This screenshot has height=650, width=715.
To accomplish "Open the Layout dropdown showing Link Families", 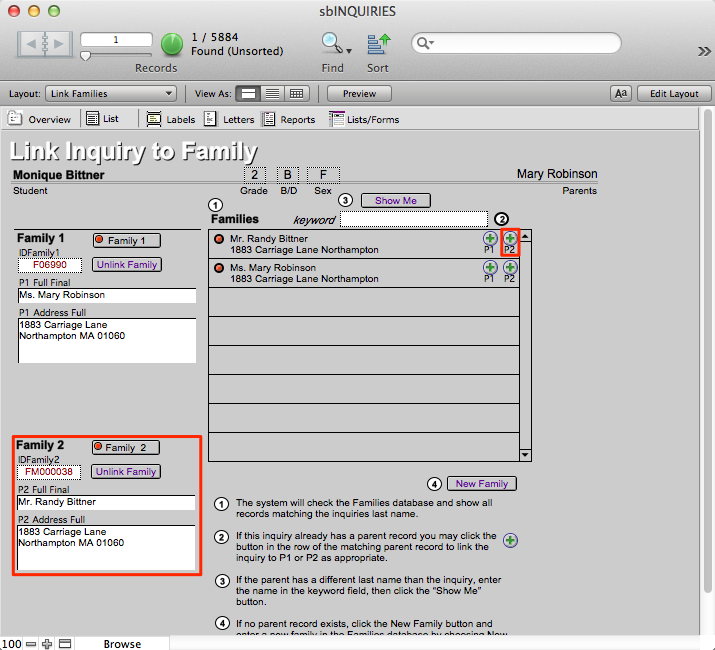I will (110, 94).
